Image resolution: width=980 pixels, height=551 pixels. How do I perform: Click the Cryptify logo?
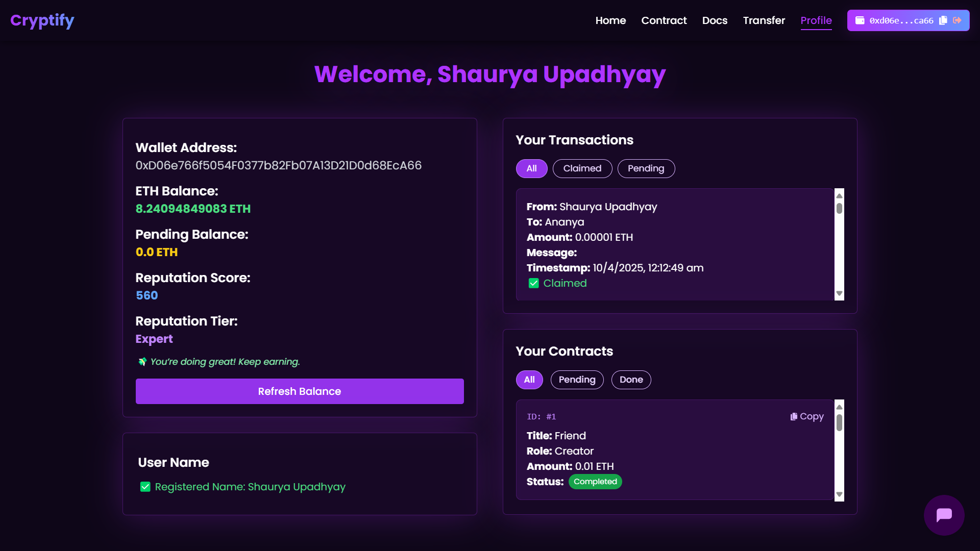[42, 20]
